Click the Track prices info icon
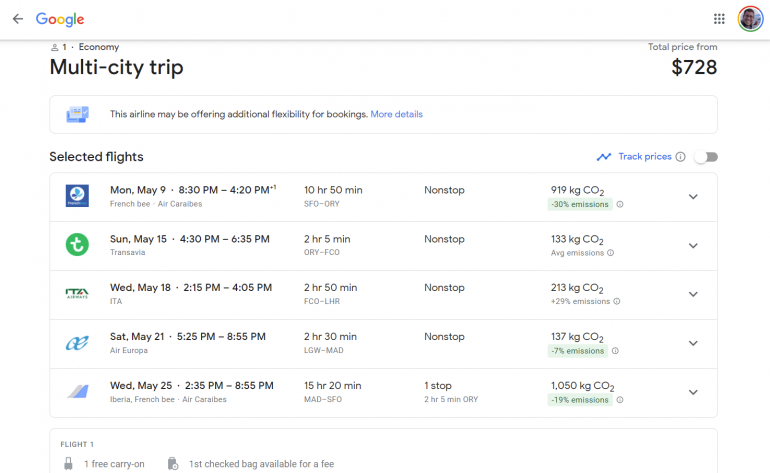This screenshot has height=473, width=770. (x=681, y=157)
